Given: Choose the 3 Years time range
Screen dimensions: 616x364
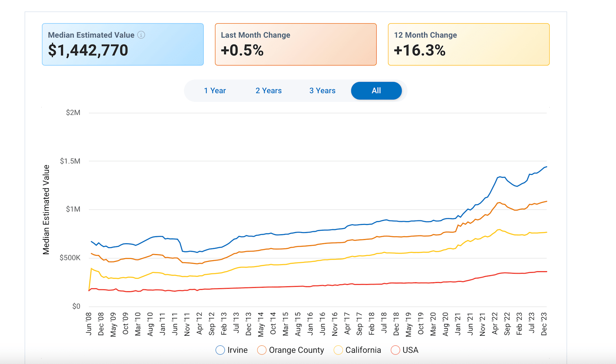Looking at the screenshot, I should [x=322, y=91].
